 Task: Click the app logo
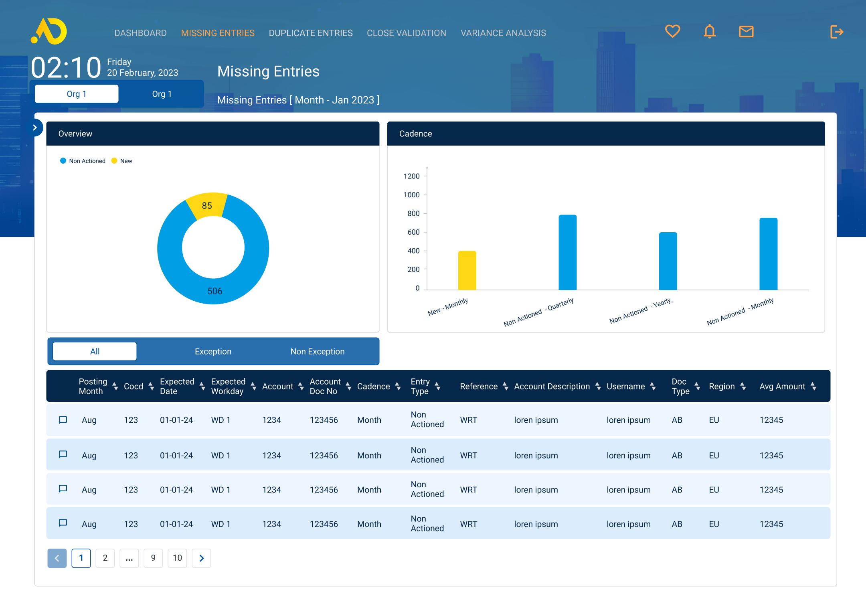click(x=49, y=31)
